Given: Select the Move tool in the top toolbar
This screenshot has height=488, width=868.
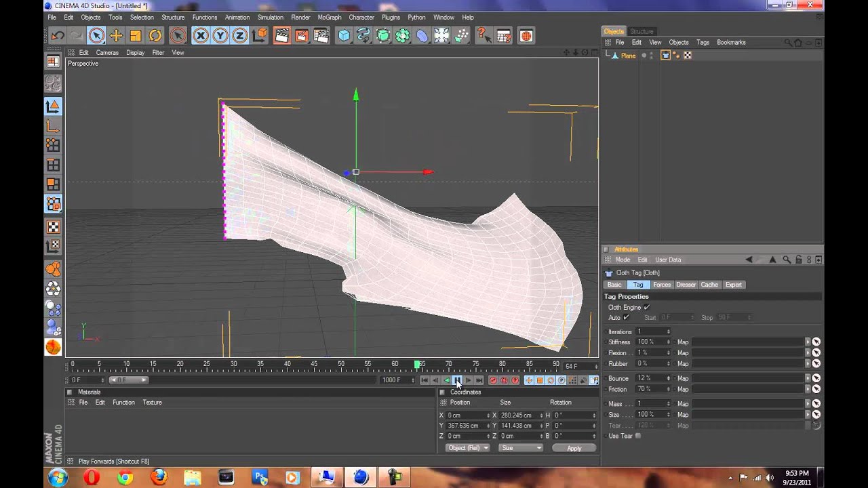Looking at the screenshot, I should click(x=116, y=36).
